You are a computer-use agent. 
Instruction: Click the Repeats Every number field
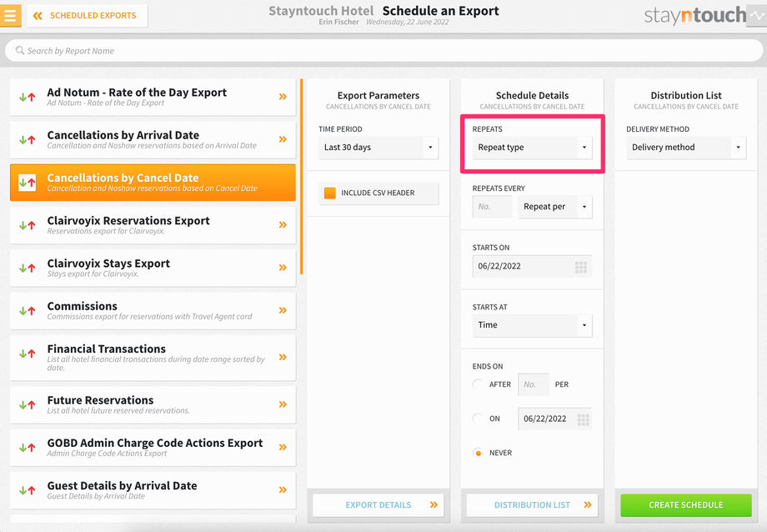pos(492,207)
